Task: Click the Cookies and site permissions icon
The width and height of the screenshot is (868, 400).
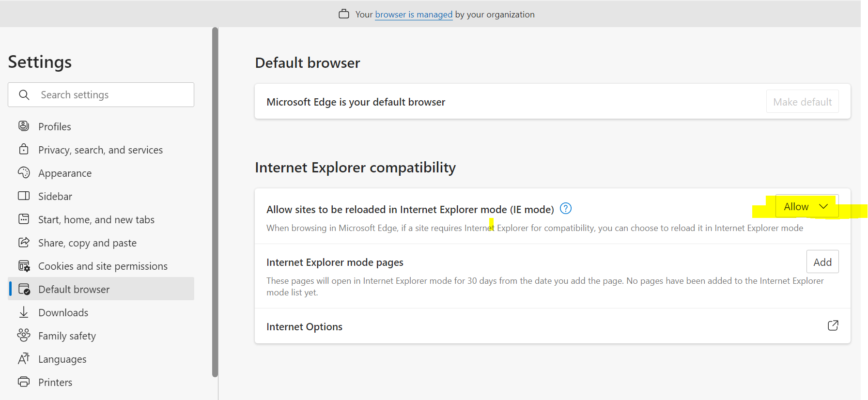Action: click(24, 266)
